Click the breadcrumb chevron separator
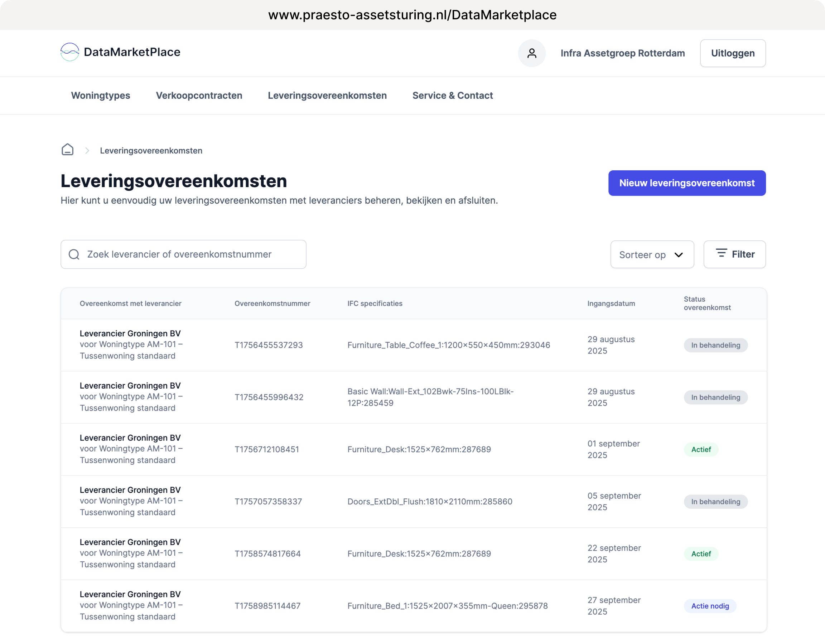The image size is (825, 644). (87, 151)
